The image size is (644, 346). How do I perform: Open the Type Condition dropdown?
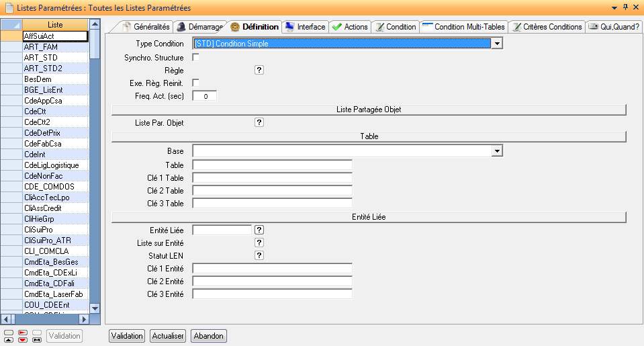coord(497,44)
